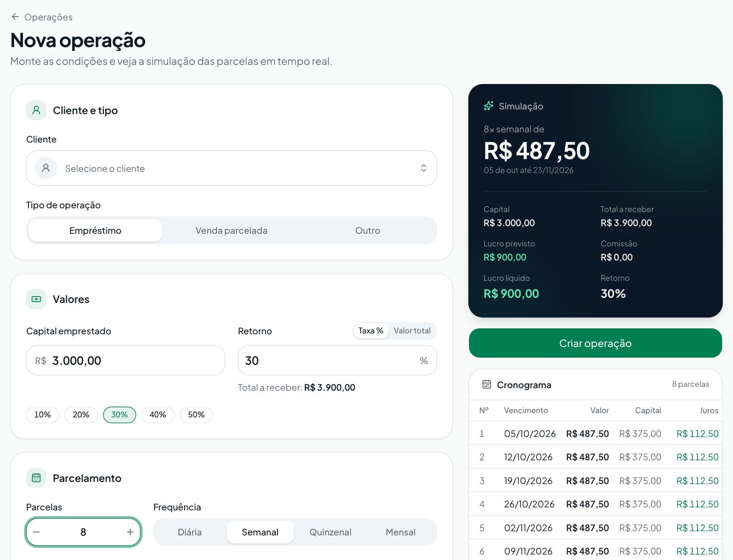733x560 pixels.
Task: Click the 02/11/2026 due date row
Action: coord(595,528)
